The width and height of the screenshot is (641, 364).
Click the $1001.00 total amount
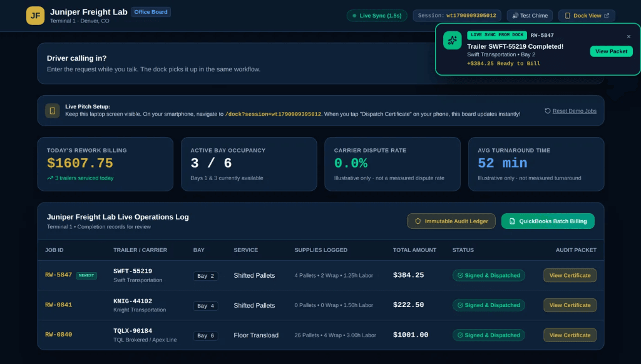411,335
